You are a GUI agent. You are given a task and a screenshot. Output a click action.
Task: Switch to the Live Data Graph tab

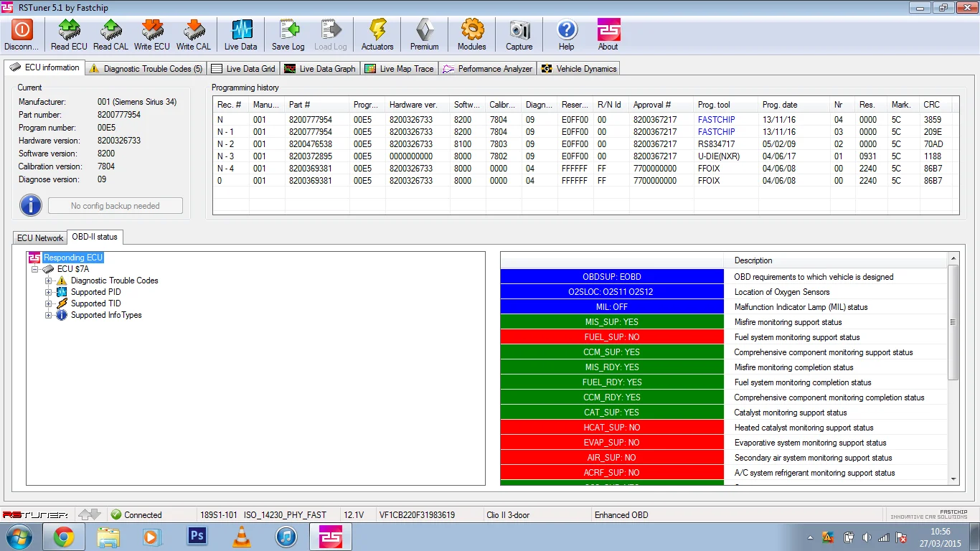point(319,69)
